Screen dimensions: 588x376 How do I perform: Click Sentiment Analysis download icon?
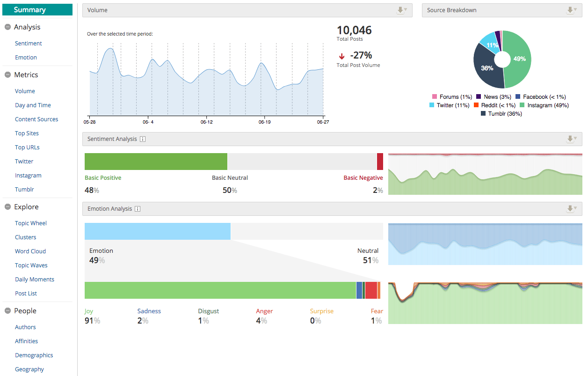(572, 139)
